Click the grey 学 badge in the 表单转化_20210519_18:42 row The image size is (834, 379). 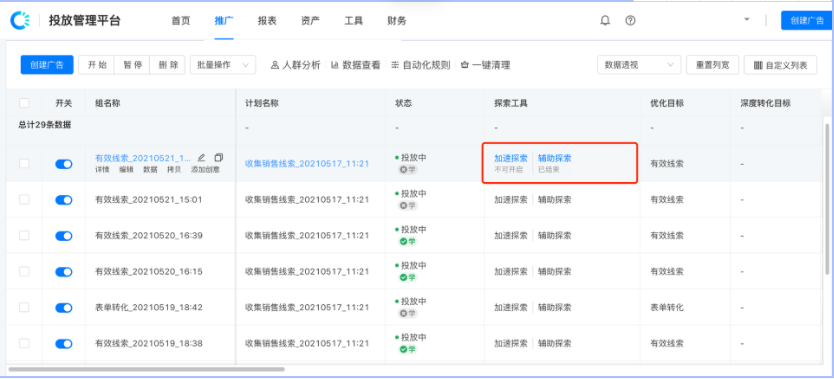[408, 314]
